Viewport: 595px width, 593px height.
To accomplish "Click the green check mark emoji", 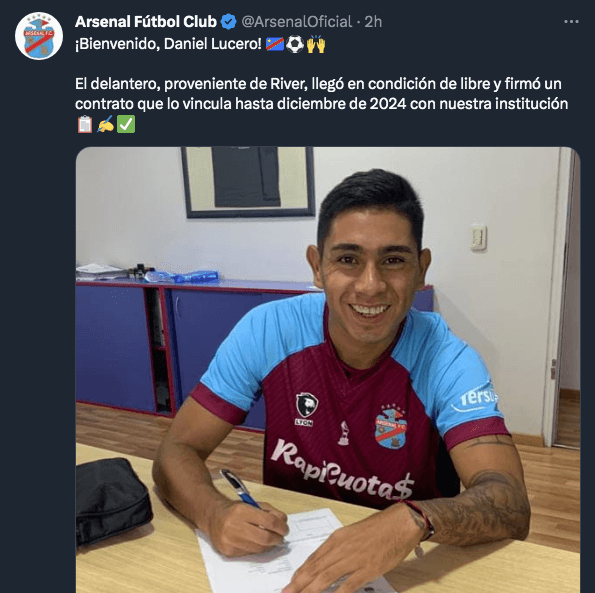I will point(126,124).
